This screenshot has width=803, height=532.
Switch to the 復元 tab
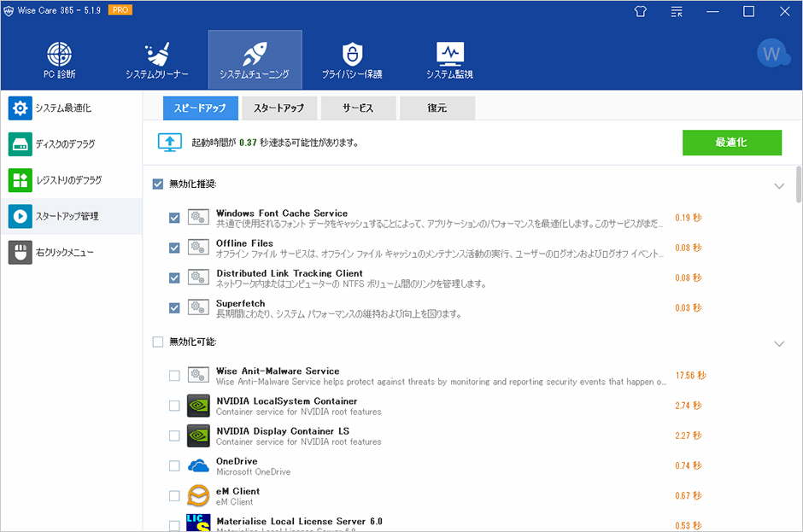point(437,108)
